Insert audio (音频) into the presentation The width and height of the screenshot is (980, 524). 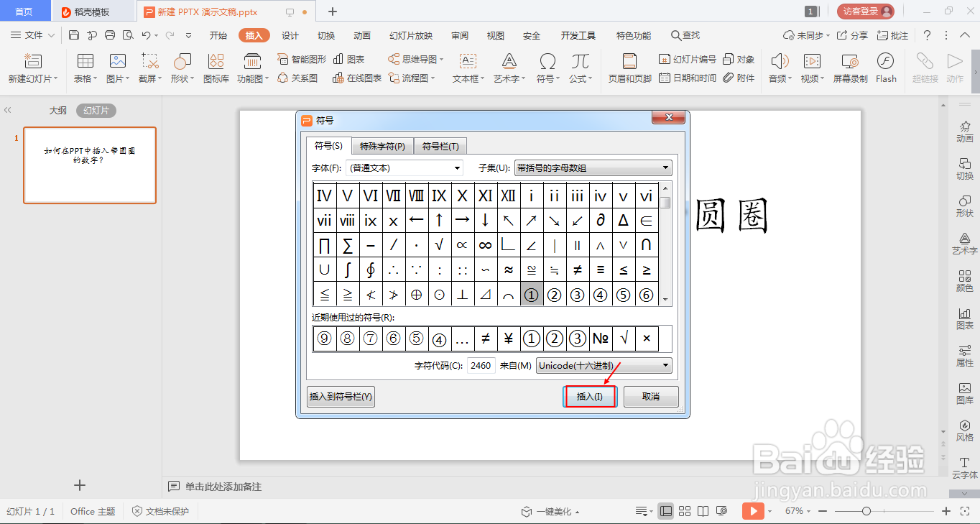coord(778,68)
